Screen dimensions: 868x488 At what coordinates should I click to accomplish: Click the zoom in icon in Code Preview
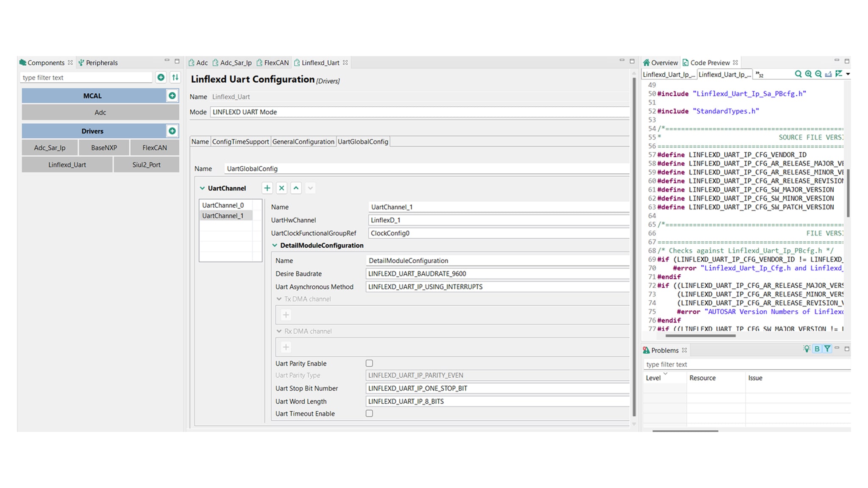coord(808,74)
